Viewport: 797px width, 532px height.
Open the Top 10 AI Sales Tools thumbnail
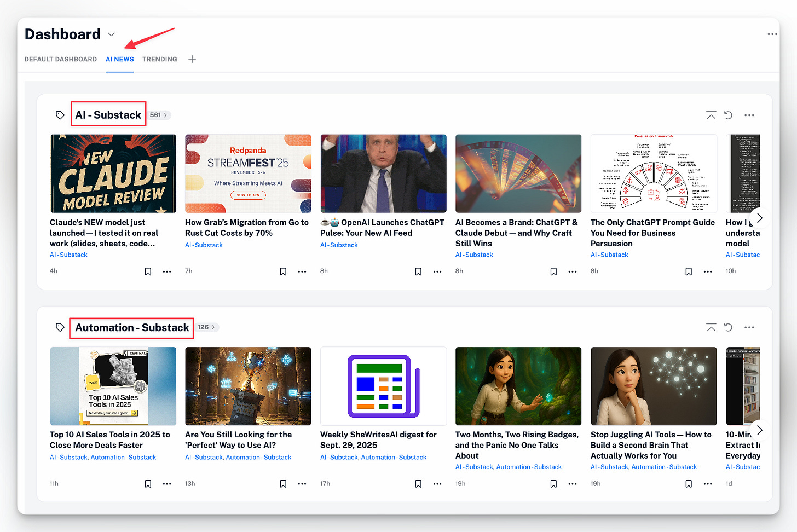pyautogui.click(x=113, y=386)
